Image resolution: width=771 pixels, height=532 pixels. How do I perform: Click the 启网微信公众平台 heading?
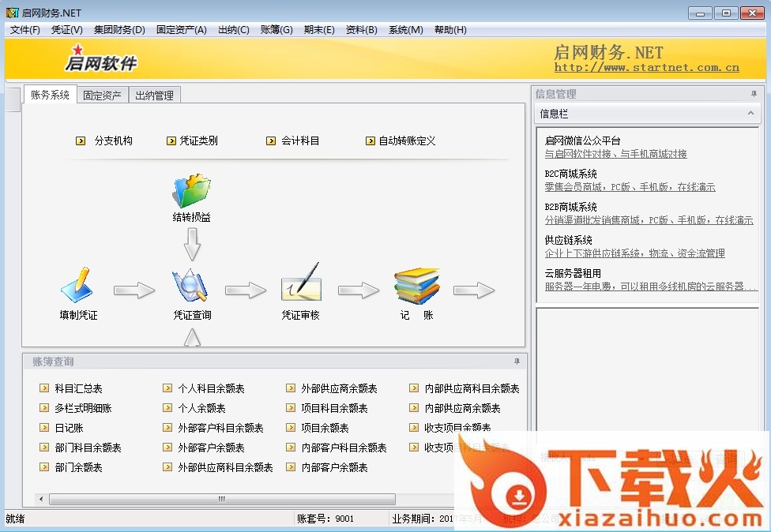pyautogui.click(x=583, y=141)
